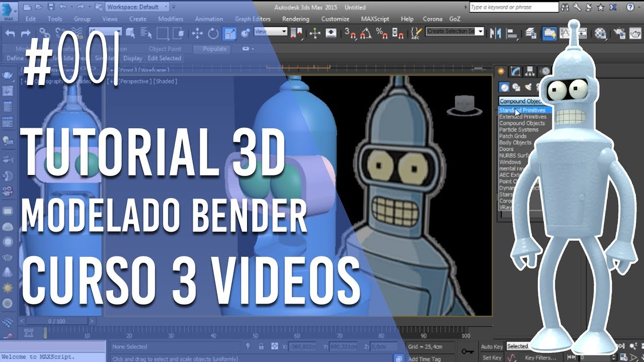
Task: Click the Mirror tool icon
Action: tap(496, 33)
